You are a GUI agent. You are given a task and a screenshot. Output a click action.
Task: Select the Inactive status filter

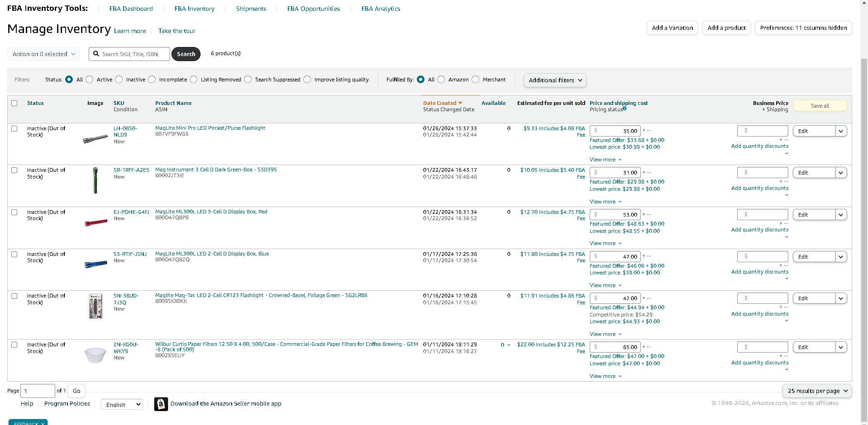pyautogui.click(x=119, y=80)
